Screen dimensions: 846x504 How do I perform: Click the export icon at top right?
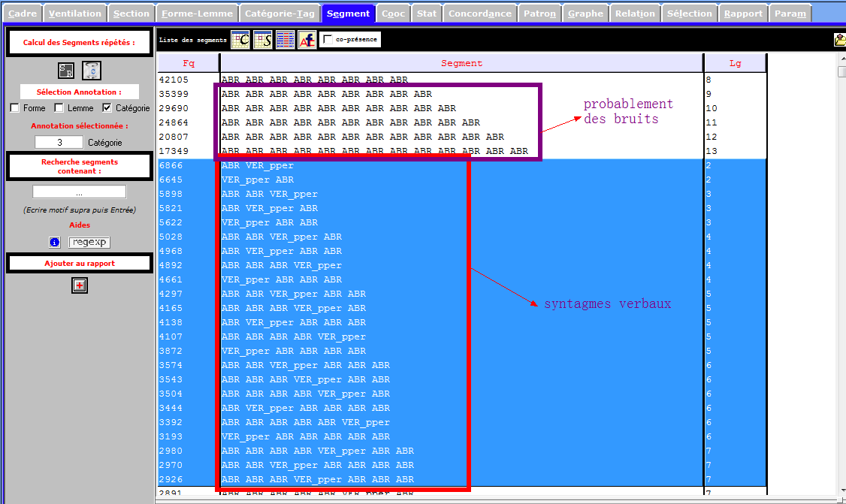(x=839, y=41)
